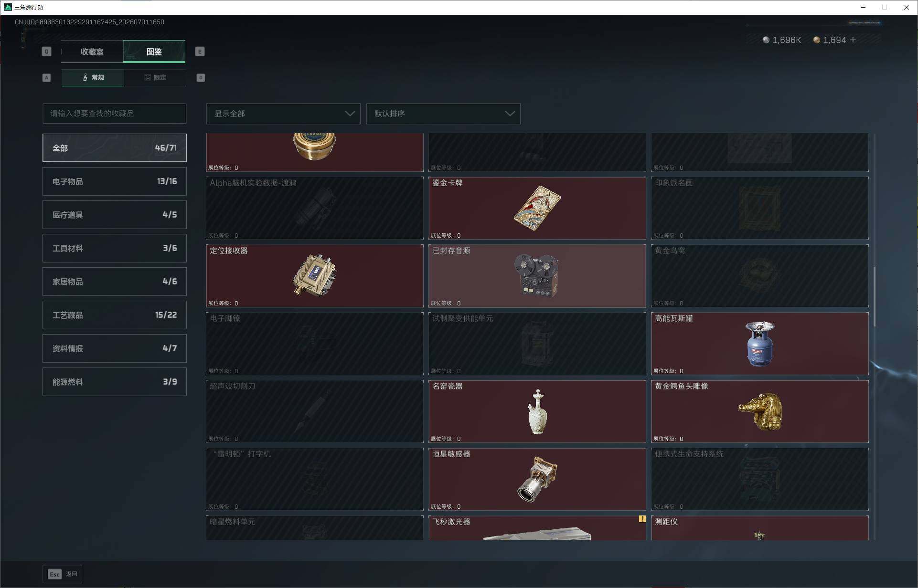Open the 恒星敏感器 star sensor card
The height and width of the screenshot is (588, 918).
537,479
